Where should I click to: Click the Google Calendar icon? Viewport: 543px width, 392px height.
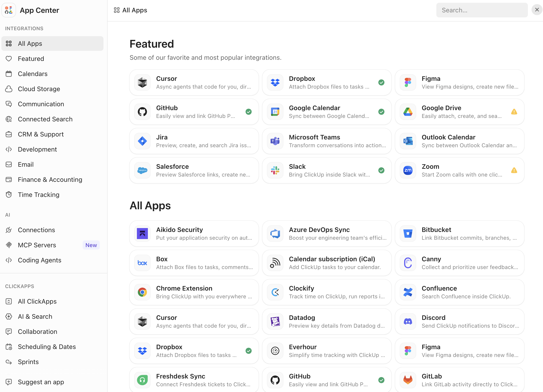coord(275,112)
